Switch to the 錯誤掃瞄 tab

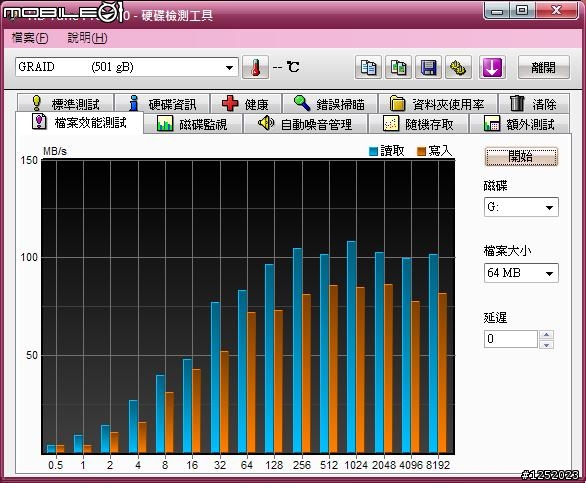pos(330,104)
